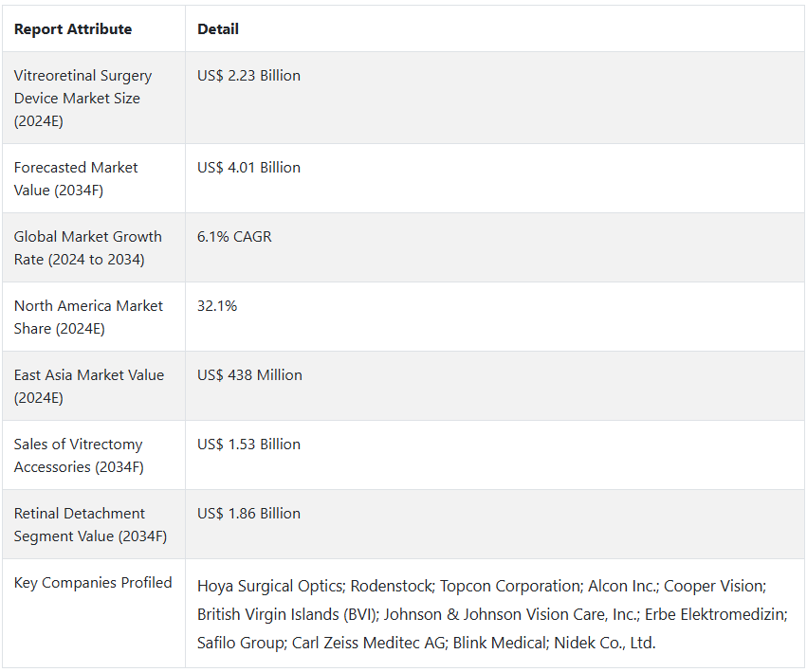
Task: Click the US$ 1.86 Billion value
Action: (x=248, y=514)
